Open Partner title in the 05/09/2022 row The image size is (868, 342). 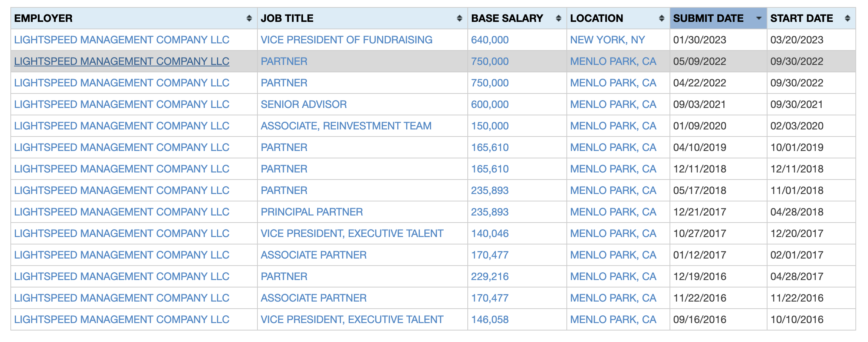(284, 61)
